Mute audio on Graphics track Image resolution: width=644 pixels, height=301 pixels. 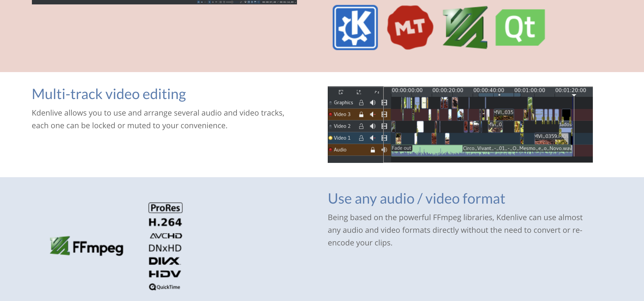(x=373, y=103)
